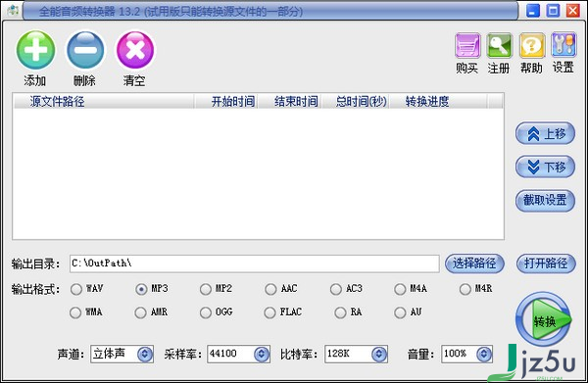Close the converter window
588x383 pixels.
573,11
